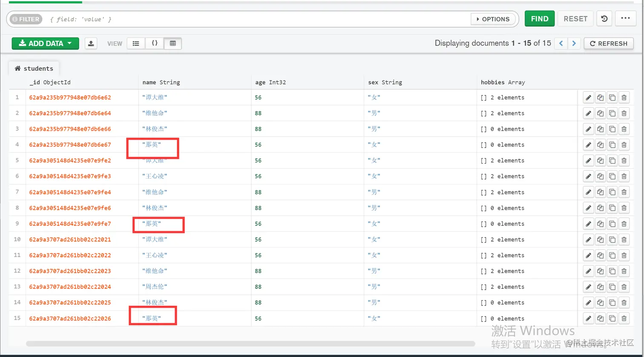Select ObjectId 62a9a305148d4235e07e9fe6
The height and width of the screenshot is (357, 644).
(x=70, y=208)
